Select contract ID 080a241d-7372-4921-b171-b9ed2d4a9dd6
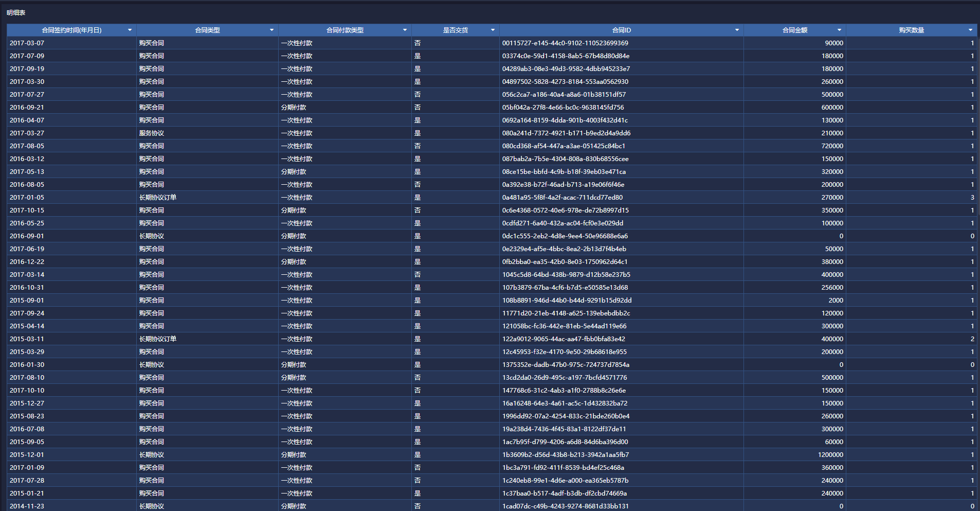This screenshot has height=511, width=980. [621, 133]
